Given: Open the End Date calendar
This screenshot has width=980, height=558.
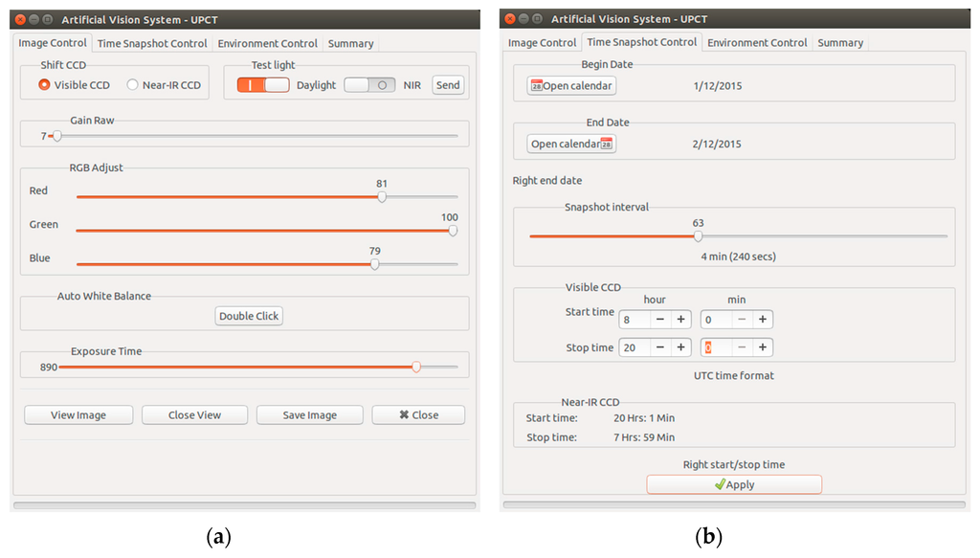Looking at the screenshot, I should tap(571, 145).
